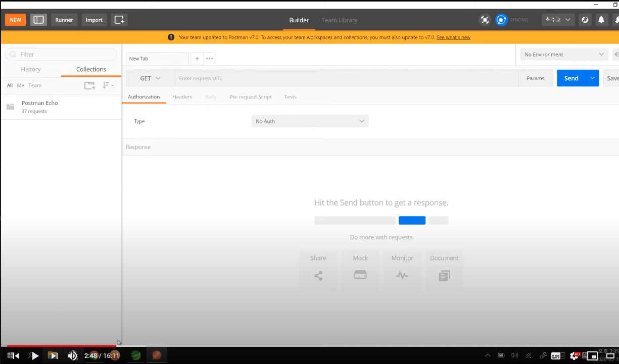Open a new window with the plus-window icon
Screen dimensions: 619x364
[119, 20]
